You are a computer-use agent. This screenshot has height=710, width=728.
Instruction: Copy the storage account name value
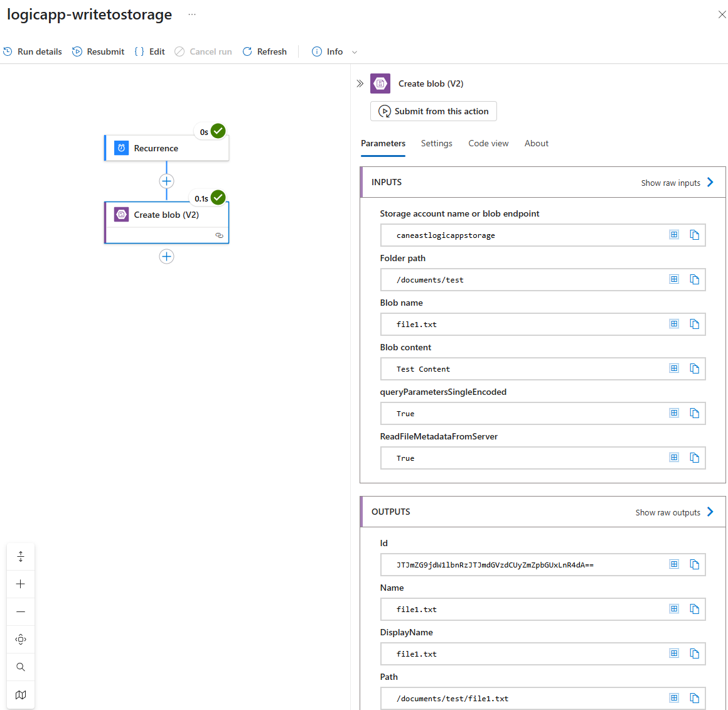pyautogui.click(x=694, y=235)
